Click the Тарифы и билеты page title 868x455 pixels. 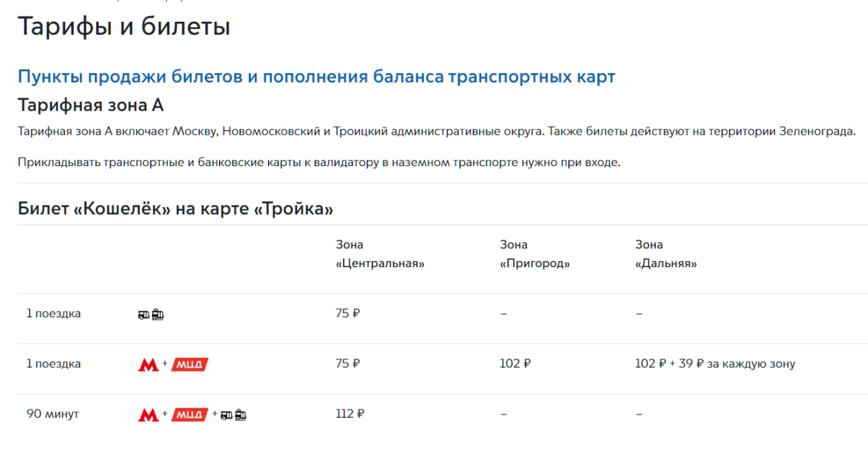point(124,27)
